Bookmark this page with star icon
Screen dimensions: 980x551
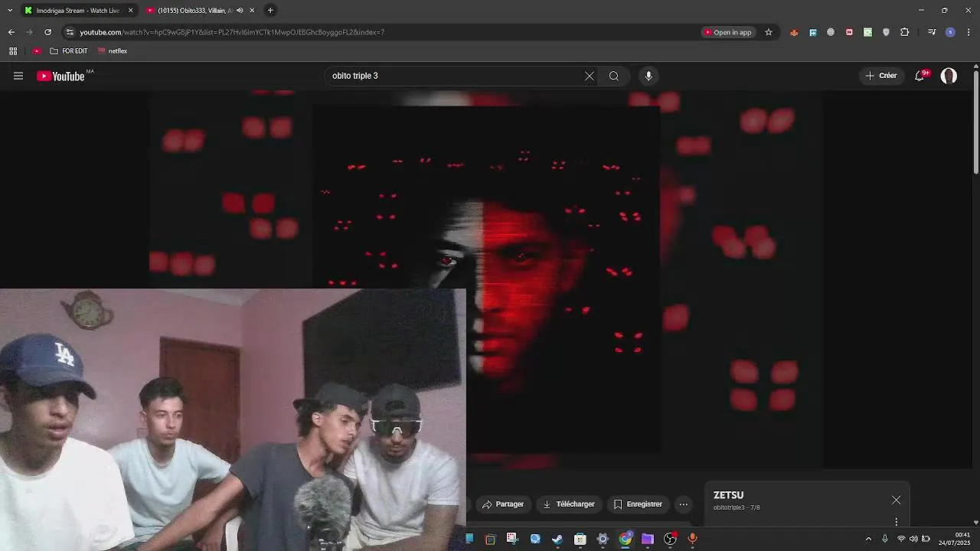(x=769, y=32)
